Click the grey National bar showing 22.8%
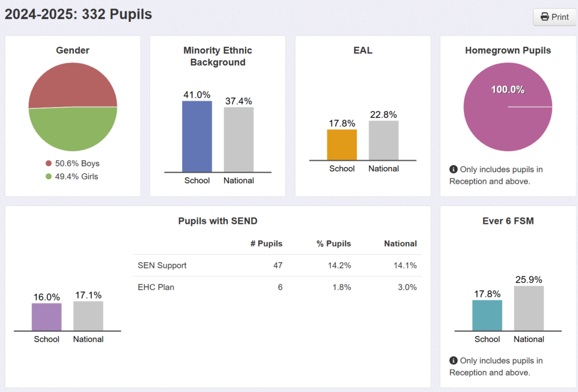The image size is (578, 392). pyautogui.click(x=383, y=140)
